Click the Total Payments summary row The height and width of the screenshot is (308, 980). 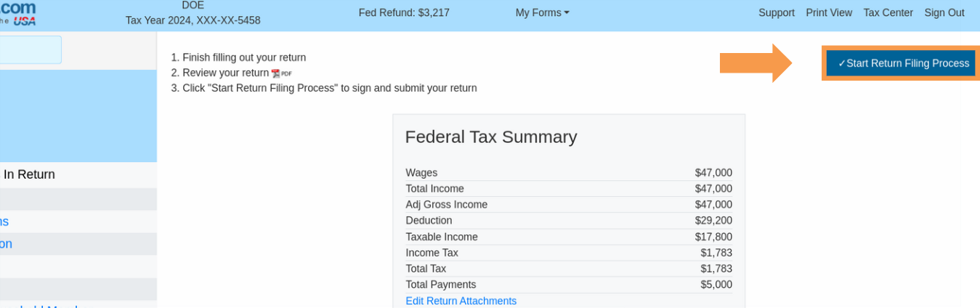click(569, 284)
